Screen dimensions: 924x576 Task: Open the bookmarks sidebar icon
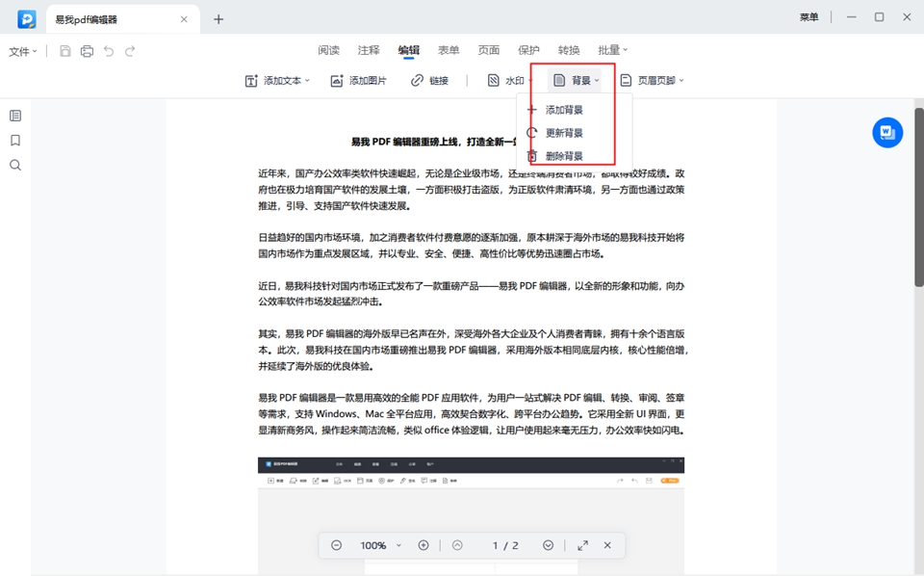pos(15,141)
